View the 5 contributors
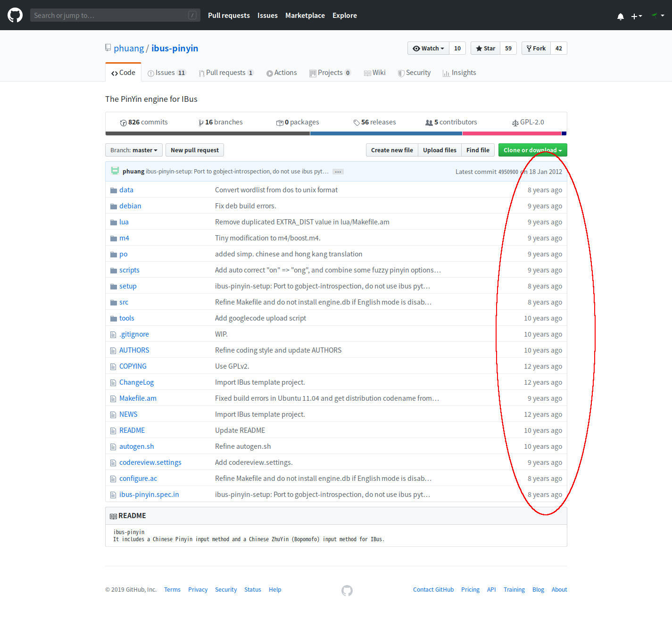Image resolution: width=672 pixels, height=619 pixels. tap(451, 122)
